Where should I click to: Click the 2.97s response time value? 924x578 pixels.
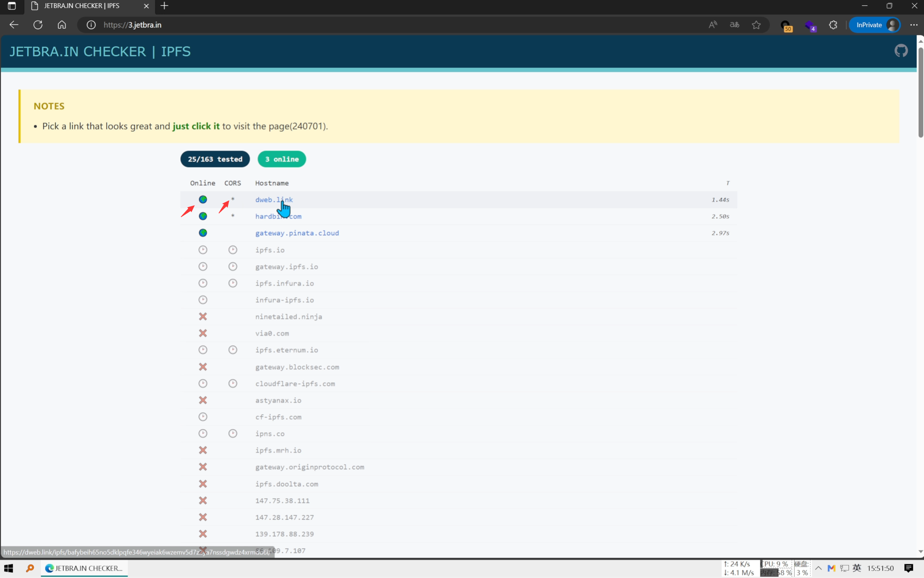[x=720, y=233]
